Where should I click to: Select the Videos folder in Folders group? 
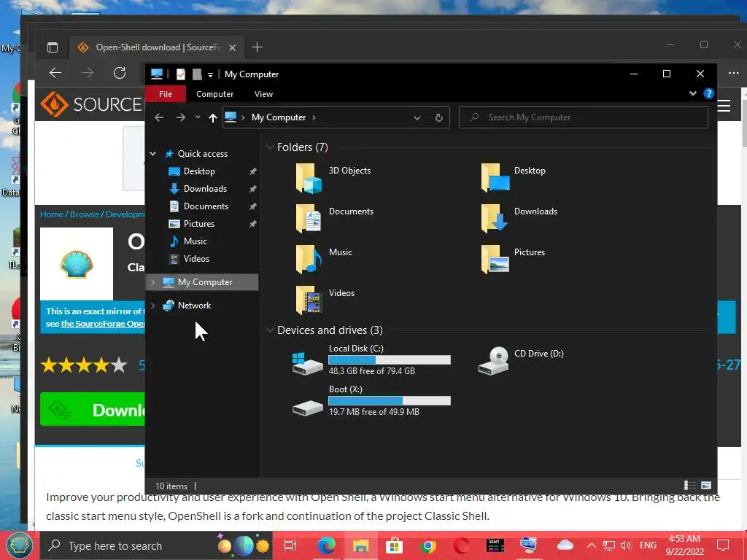[x=325, y=300]
